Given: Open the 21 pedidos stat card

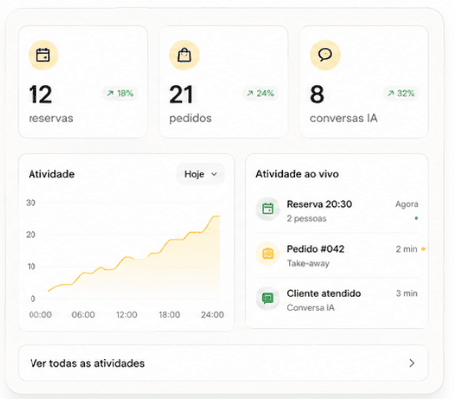Looking at the screenshot, I should pyautogui.click(x=224, y=82).
